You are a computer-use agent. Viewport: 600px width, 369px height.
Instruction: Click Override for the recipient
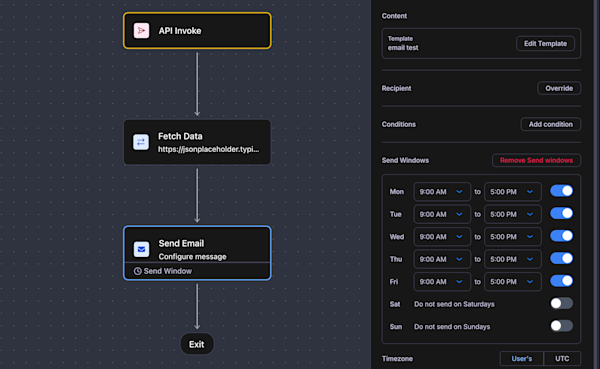559,88
